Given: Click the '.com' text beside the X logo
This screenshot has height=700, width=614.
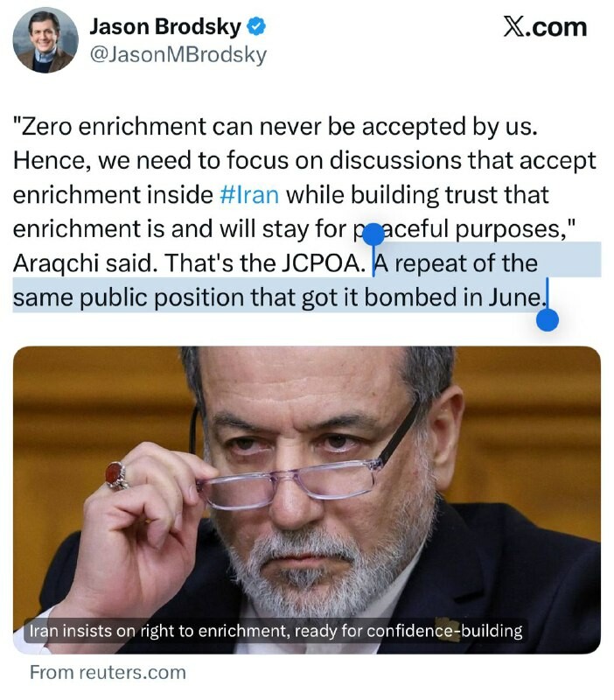Looking at the screenshot, I should pos(558,27).
